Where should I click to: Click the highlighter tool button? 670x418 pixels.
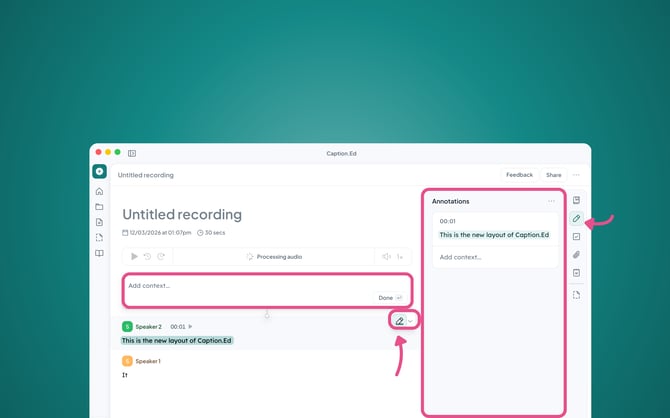click(x=399, y=321)
